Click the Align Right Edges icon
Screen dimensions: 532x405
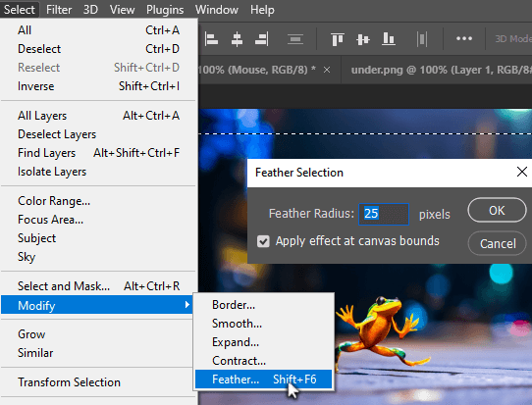pyautogui.click(x=262, y=39)
